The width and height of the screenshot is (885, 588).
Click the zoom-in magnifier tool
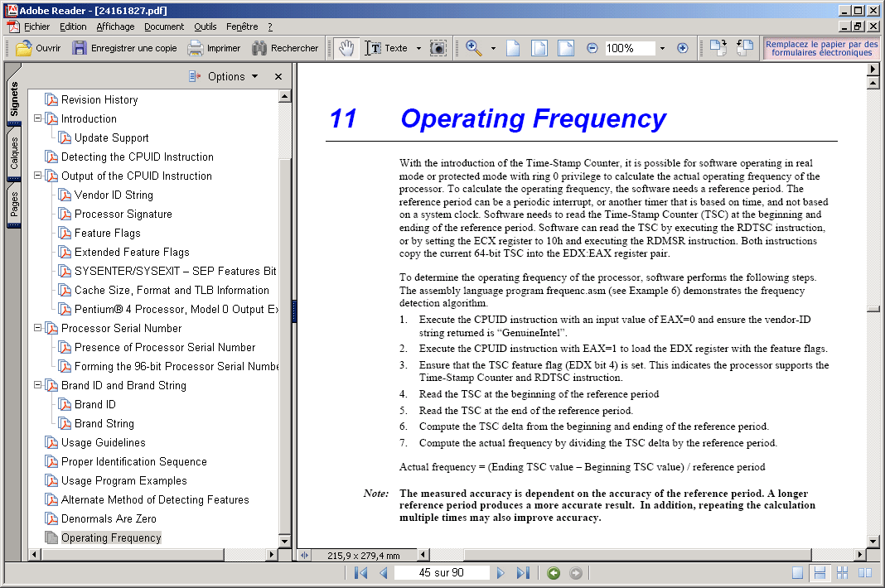474,48
